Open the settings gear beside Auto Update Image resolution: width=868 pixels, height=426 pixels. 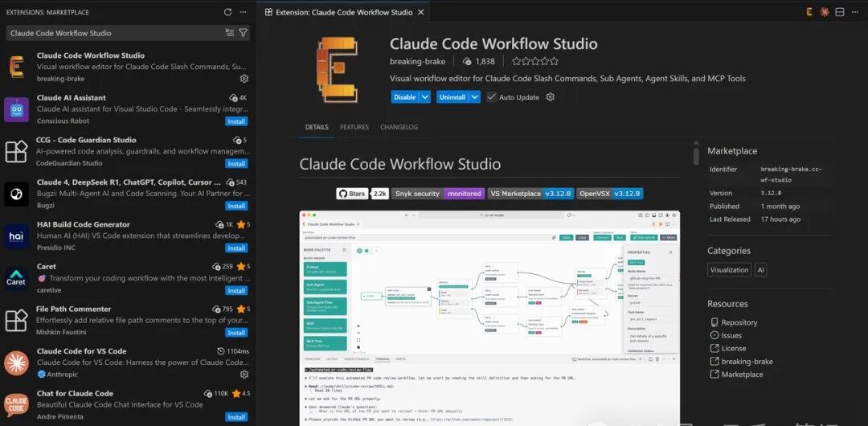point(551,97)
